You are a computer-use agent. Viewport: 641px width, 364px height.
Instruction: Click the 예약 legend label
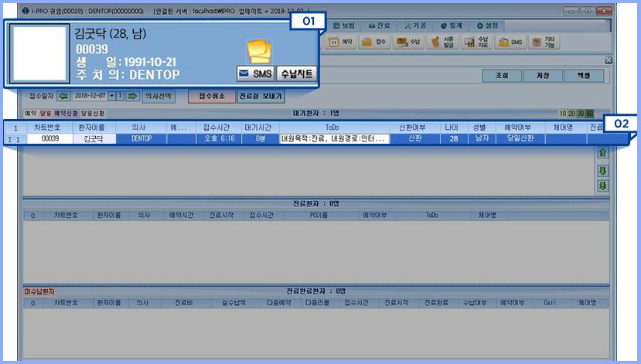[x=31, y=113]
